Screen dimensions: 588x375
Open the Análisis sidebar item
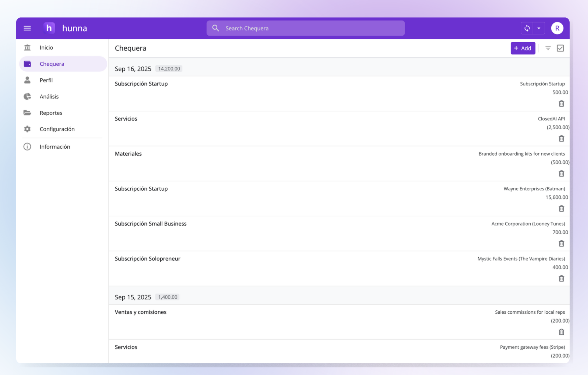(x=49, y=96)
